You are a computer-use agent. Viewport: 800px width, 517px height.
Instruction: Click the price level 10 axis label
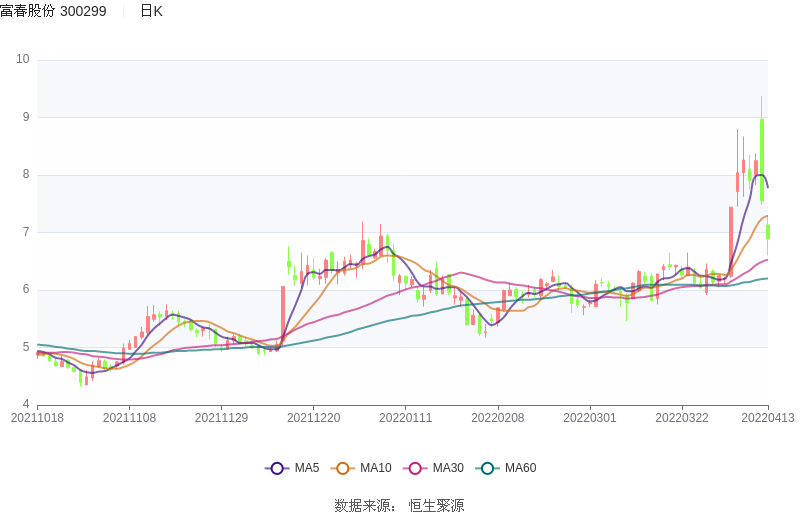(22, 60)
